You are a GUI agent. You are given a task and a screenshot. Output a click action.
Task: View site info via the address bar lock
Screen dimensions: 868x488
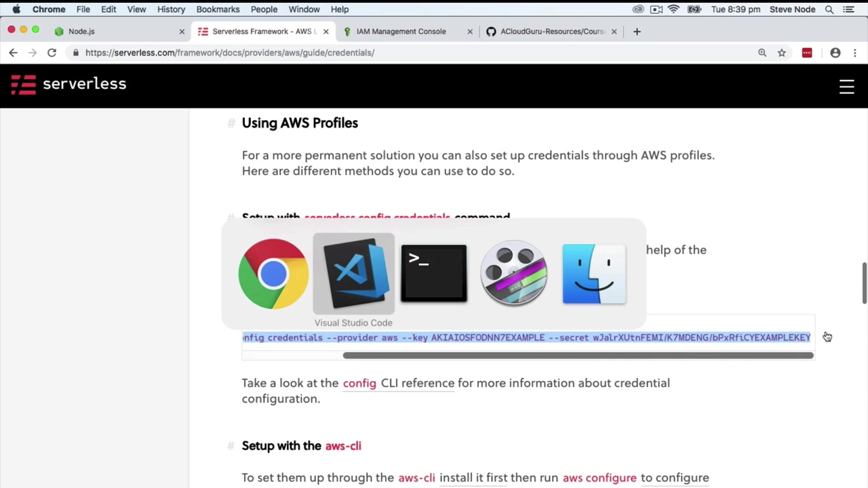coord(76,52)
